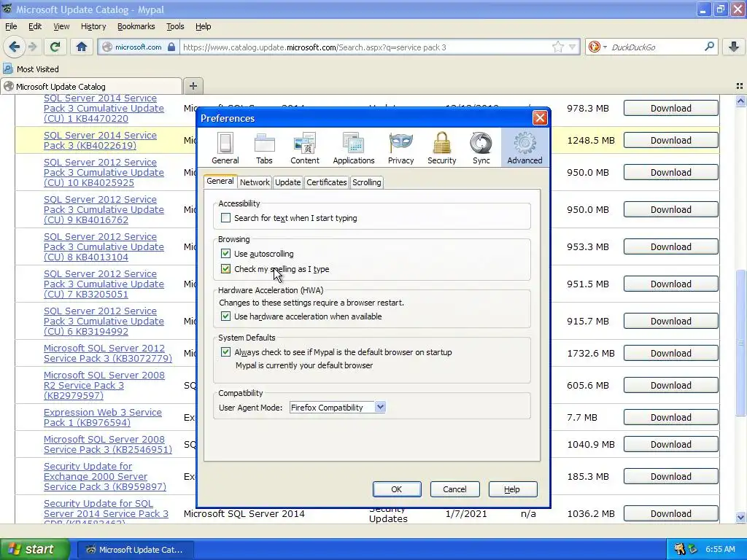Open the Downloads arrow button
747x560 pixels.
(x=734, y=47)
